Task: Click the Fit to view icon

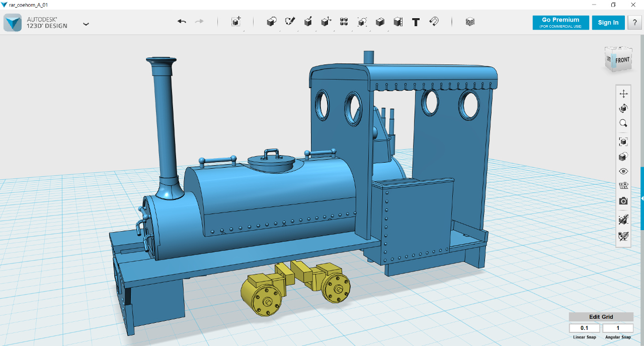Action: pyautogui.click(x=623, y=142)
